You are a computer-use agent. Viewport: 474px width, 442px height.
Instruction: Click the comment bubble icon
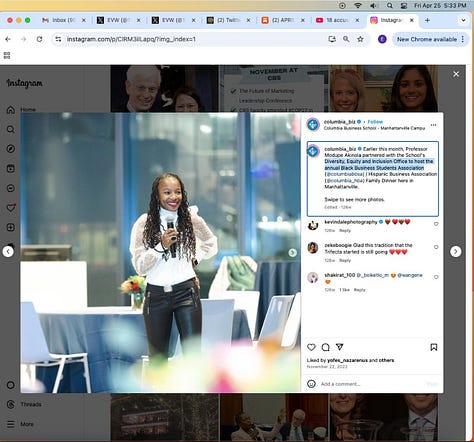pyautogui.click(x=325, y=347)
